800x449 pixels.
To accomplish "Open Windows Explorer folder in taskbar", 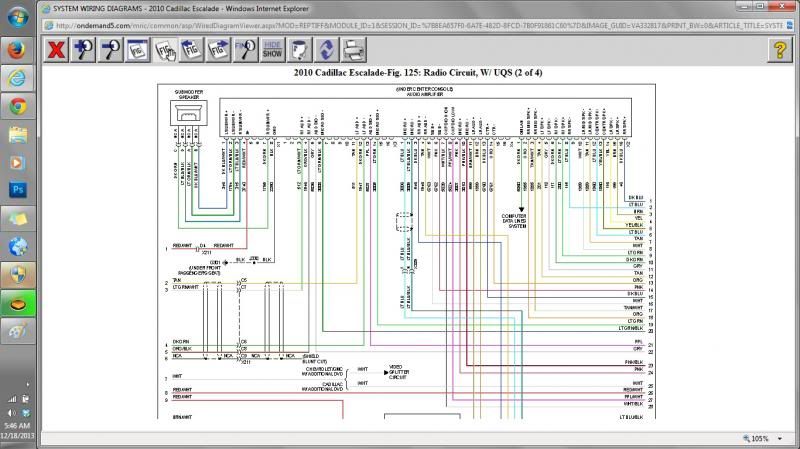I will (18, 135).
